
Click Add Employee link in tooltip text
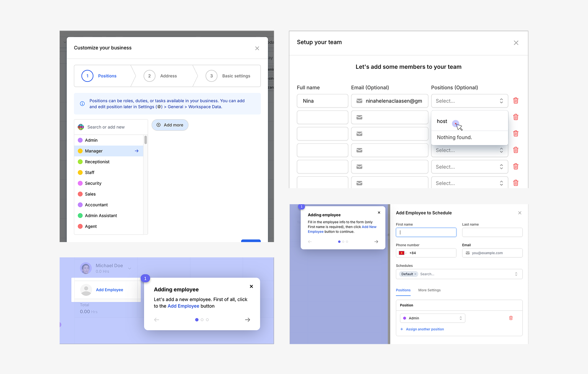click(183, 306)
